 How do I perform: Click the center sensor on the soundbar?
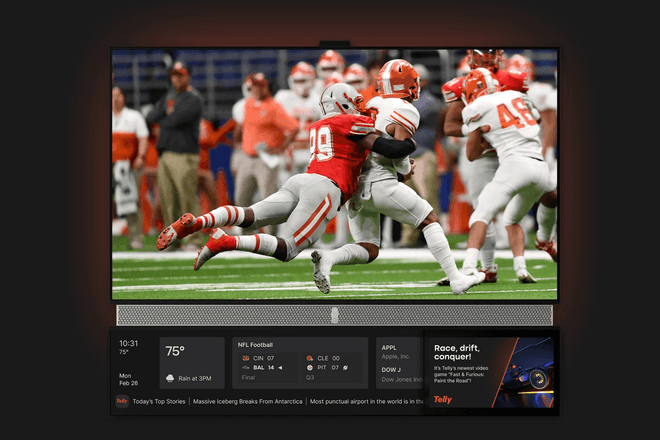pos(335,315)
